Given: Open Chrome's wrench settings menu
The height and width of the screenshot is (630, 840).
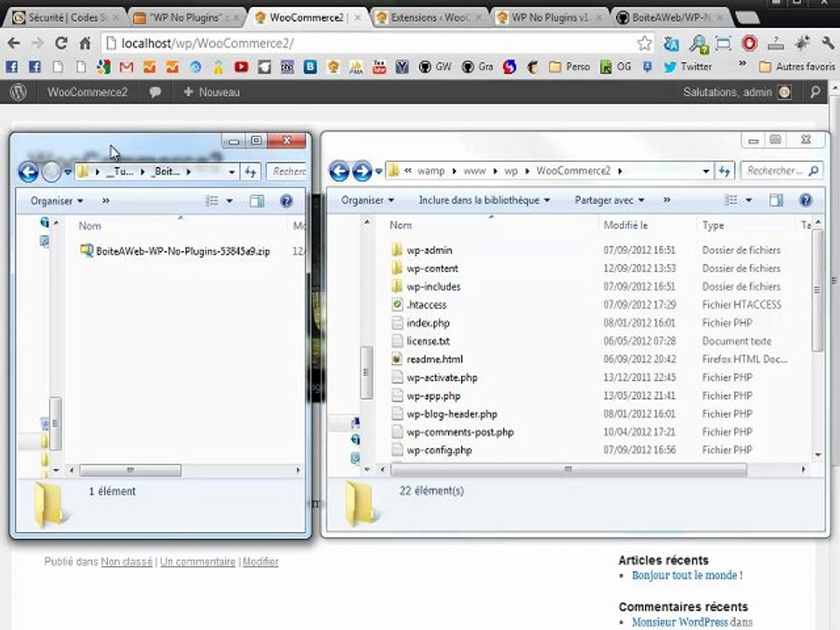Looking at the screenshot, I should (x=827, y=44).
